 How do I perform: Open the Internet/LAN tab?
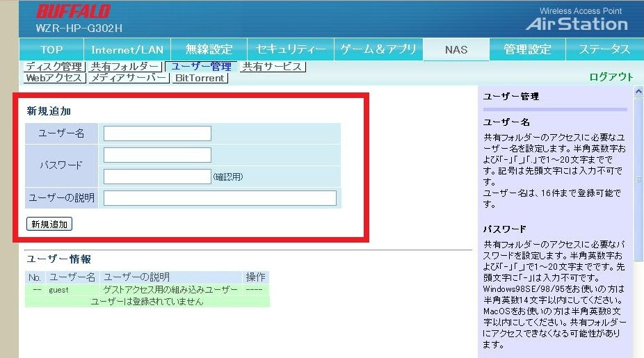coord(127,49)
